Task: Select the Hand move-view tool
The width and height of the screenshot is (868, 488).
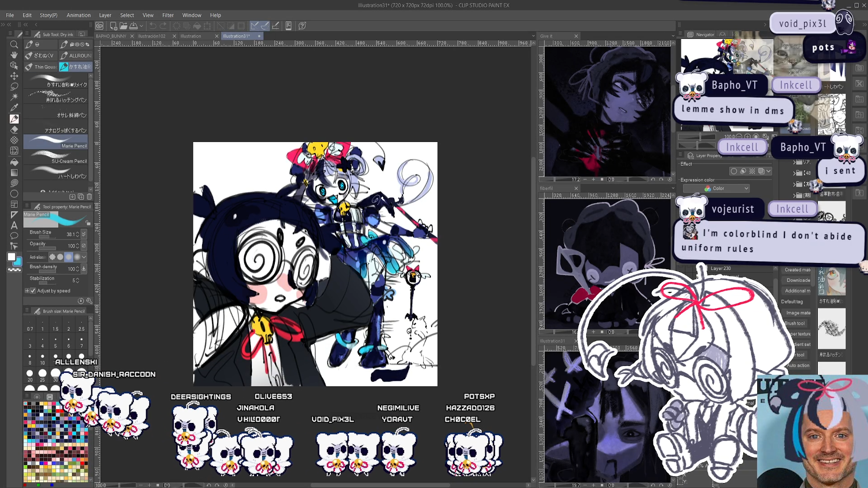Action: click(14, 55)
